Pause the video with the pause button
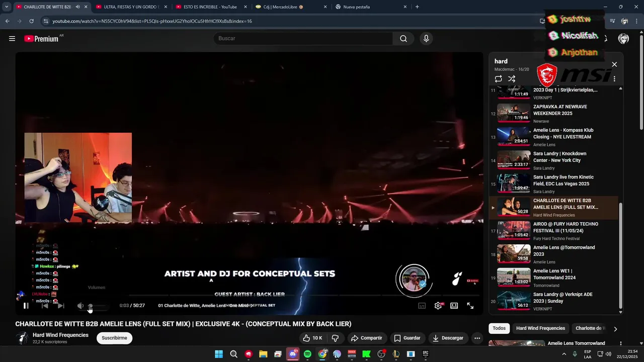 coord(26,306)
